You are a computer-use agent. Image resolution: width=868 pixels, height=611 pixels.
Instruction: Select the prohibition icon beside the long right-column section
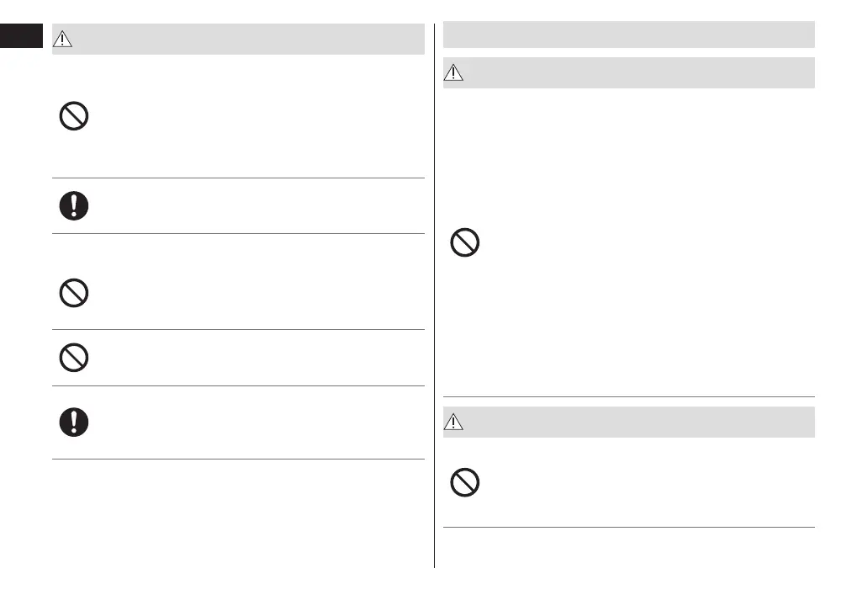tap(465, 244)
